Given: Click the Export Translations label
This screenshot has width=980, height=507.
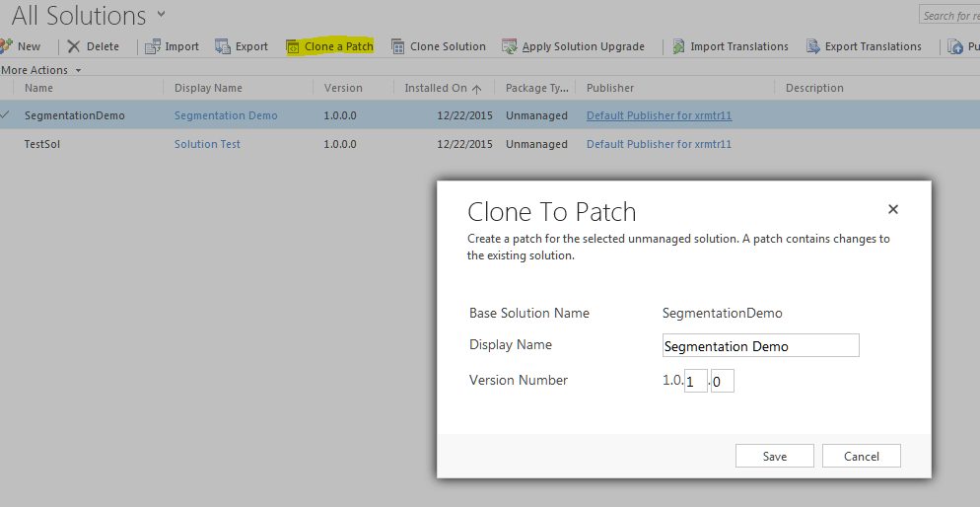Looking at the screenshot, I should (x=874, y=46).
